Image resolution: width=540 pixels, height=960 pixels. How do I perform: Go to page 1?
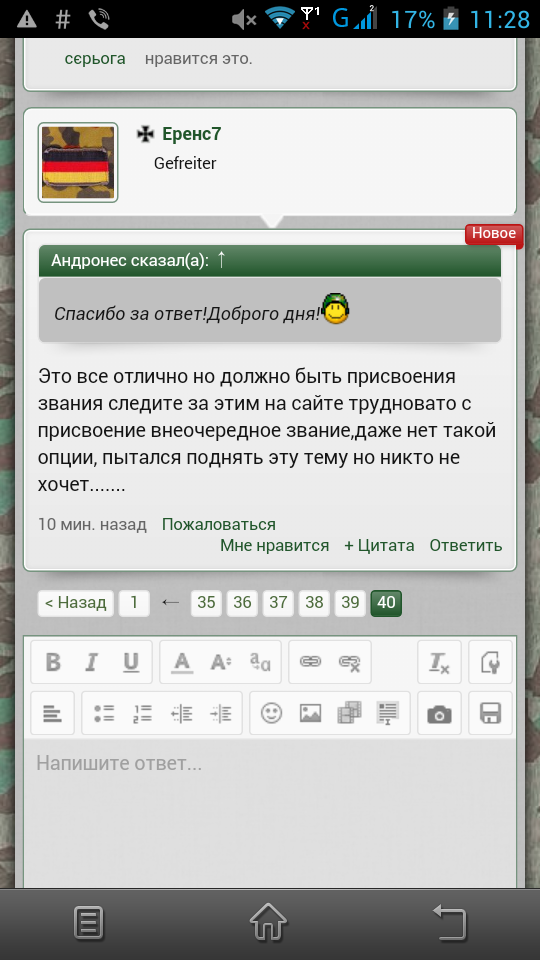(x=134, y=603)
